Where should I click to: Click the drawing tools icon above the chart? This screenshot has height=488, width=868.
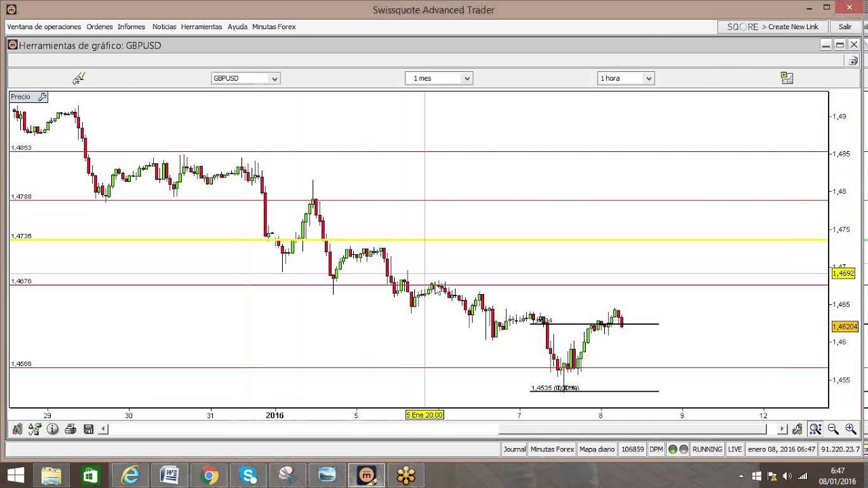(x=79, y=78)
